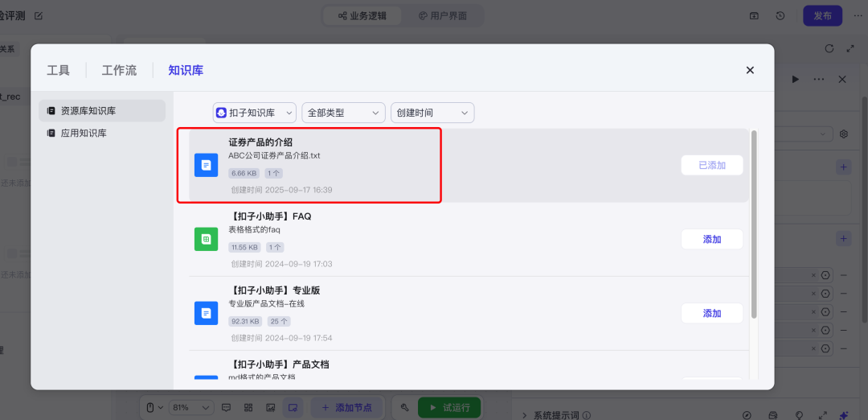
Task: Click the description 专业版产品文档-在线
Action: 266,303
